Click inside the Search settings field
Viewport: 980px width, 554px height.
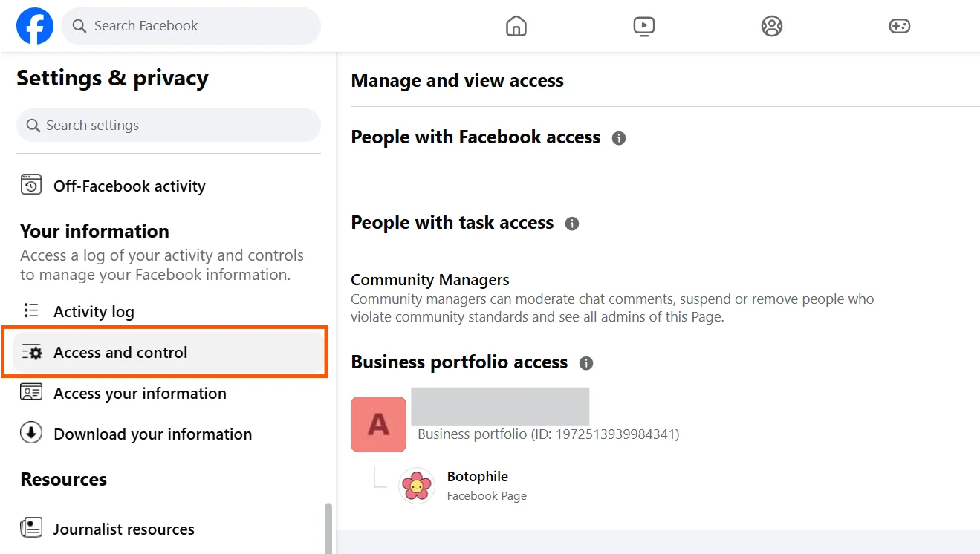168,125
